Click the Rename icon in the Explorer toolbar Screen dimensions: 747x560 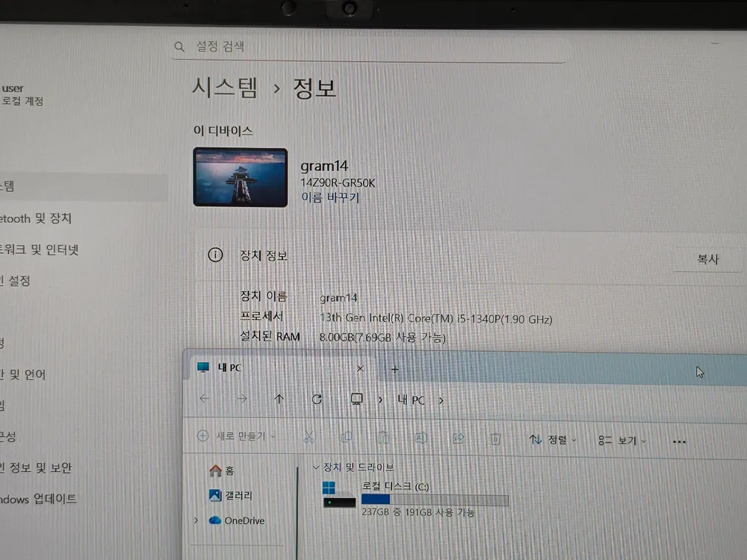coord(421,438)
